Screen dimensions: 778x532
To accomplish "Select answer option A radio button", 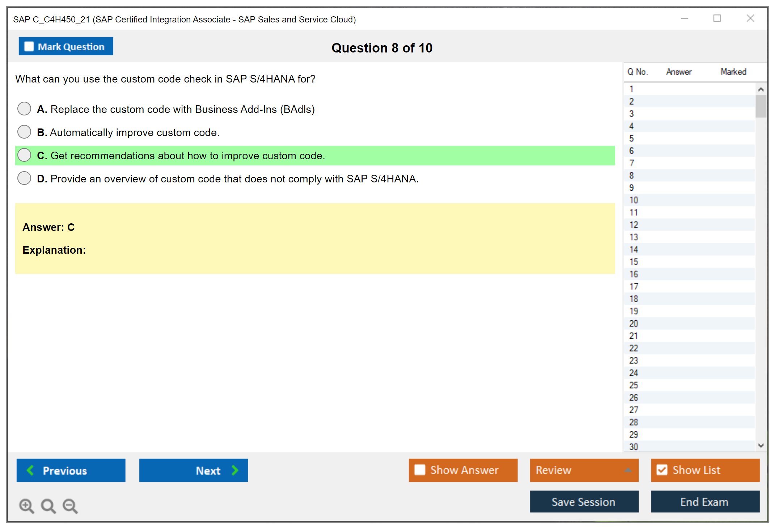I will pyautogui.click(x=24, y=109).
